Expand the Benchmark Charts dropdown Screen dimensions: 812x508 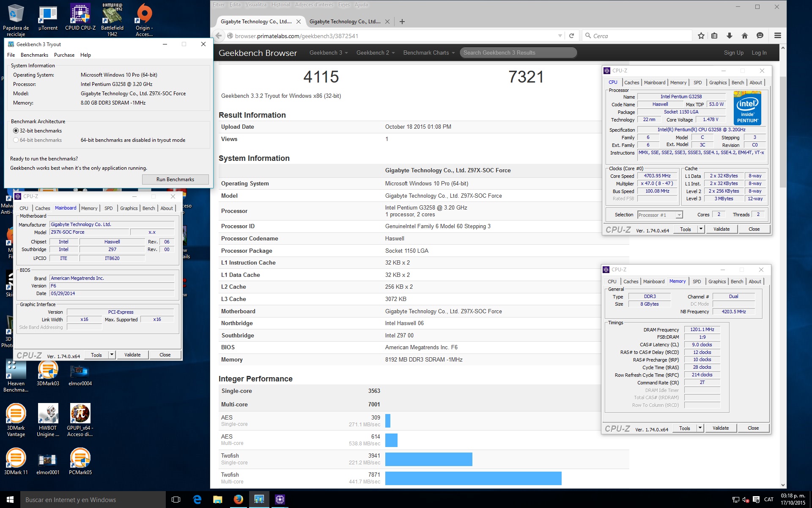429,52
